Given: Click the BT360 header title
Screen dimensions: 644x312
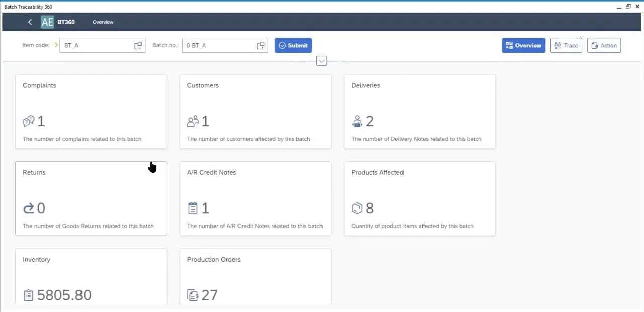Looking at the screenshot, I should coord(66,22).
